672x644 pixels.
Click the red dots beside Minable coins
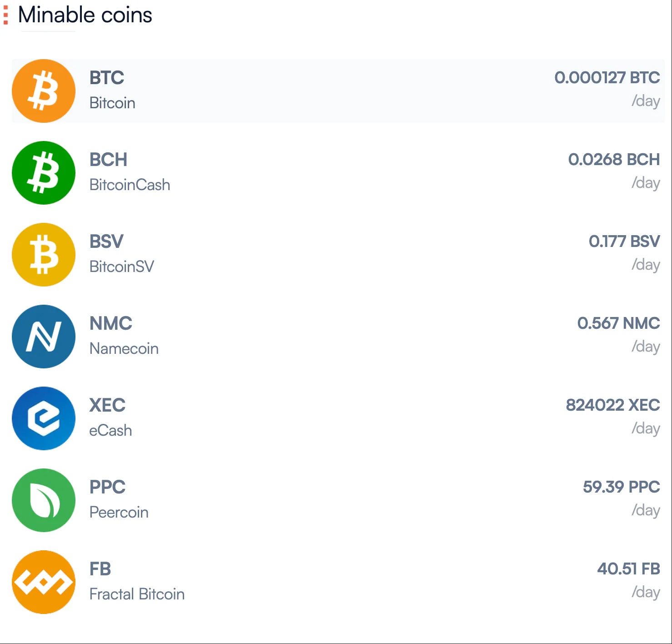[5, 15]
